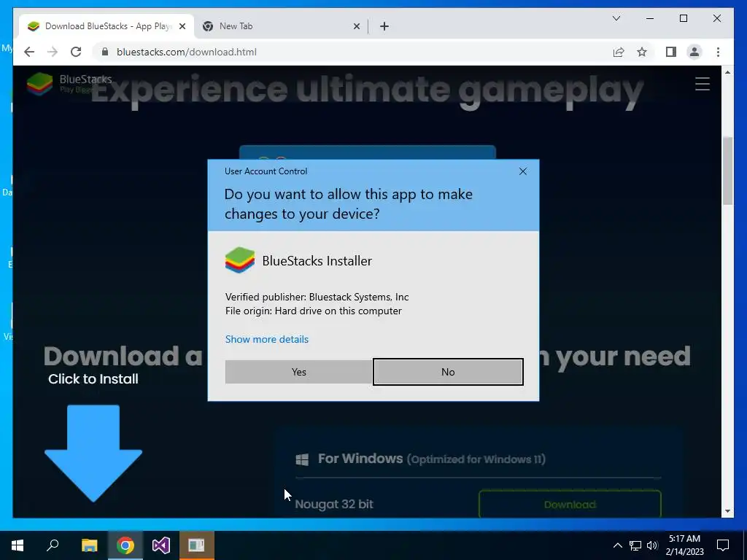Viewport: 747px width, 560px height.
Task: Select the Nougat 32 bit text
Action: point(334,504)
